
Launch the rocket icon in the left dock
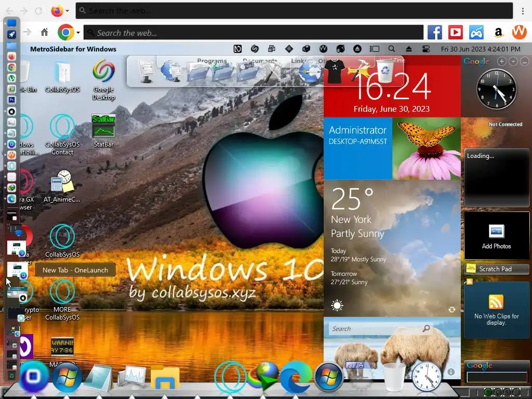point(11,34)
